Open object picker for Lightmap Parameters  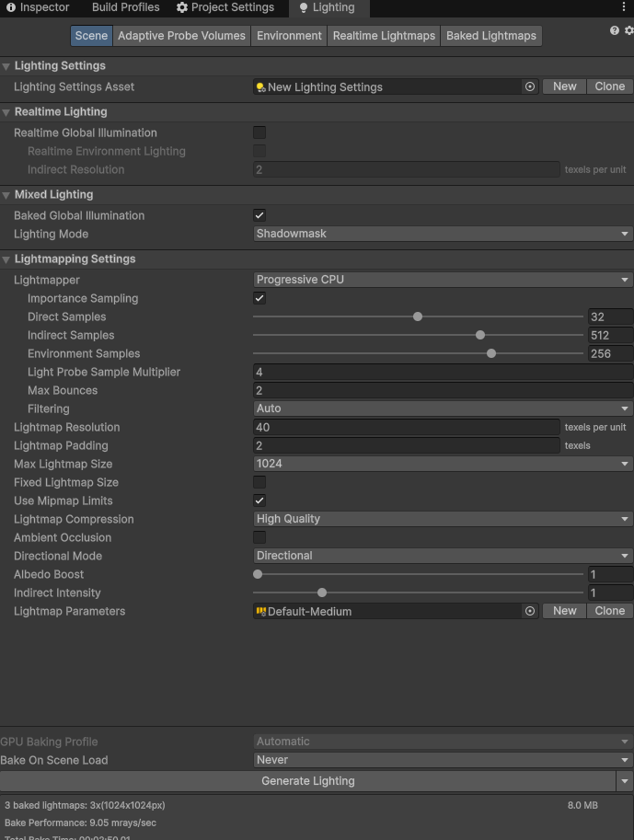pyautogui.click(x=529, y=611)
